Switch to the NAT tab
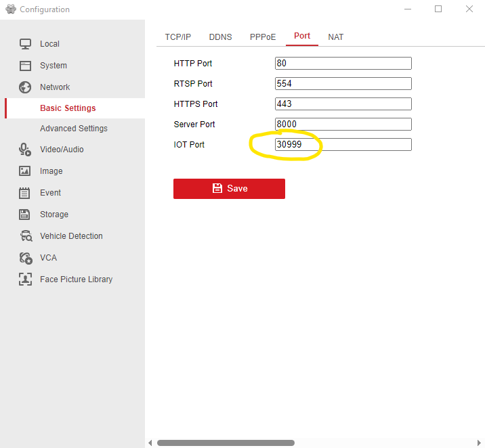The width and height of the screenshot is (485, 448). point(335,37)
